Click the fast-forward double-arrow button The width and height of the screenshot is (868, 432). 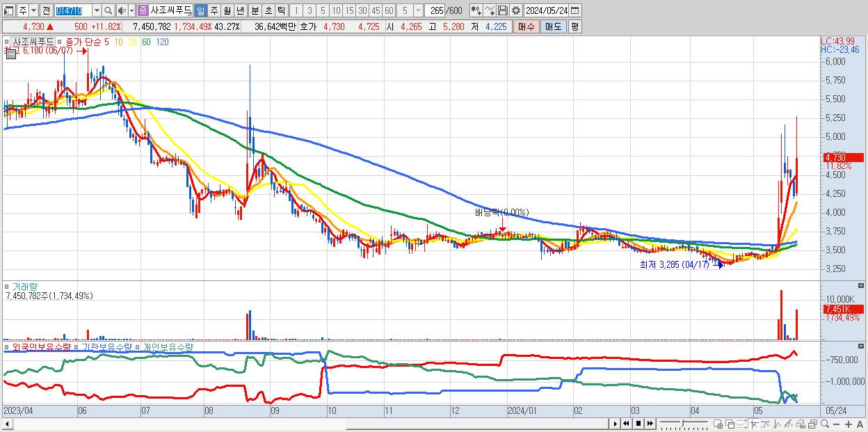(650, 424)
